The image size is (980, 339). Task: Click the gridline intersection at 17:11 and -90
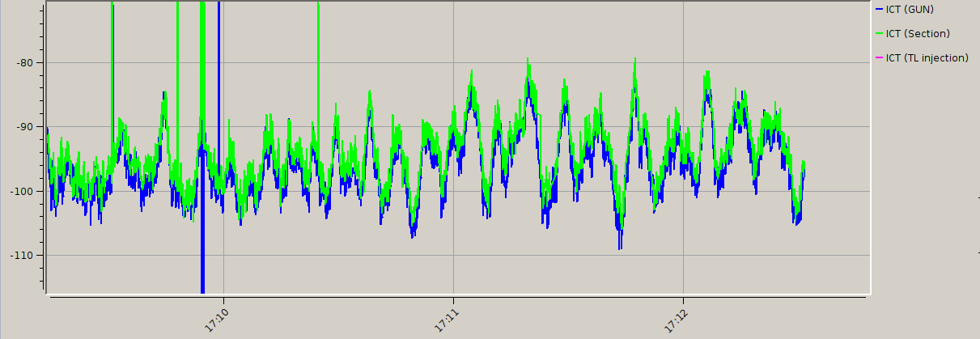point(453,127)
